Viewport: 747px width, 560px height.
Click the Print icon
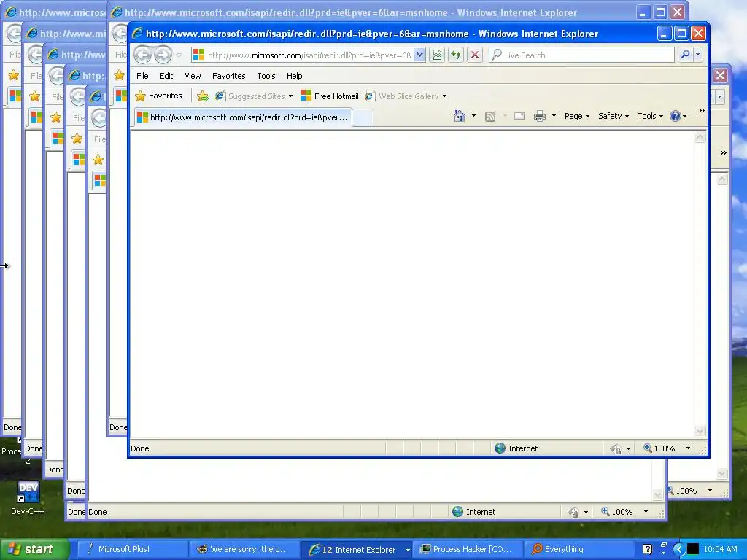pos(539,116)
